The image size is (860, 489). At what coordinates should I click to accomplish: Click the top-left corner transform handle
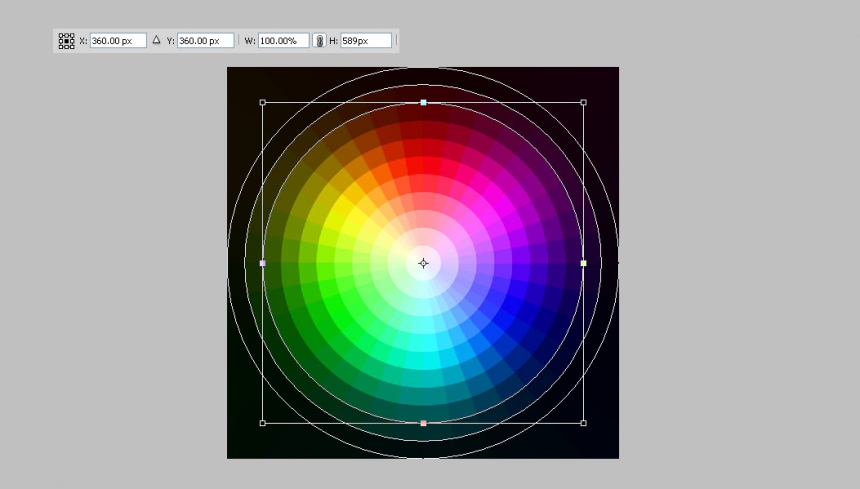point(262,103)
